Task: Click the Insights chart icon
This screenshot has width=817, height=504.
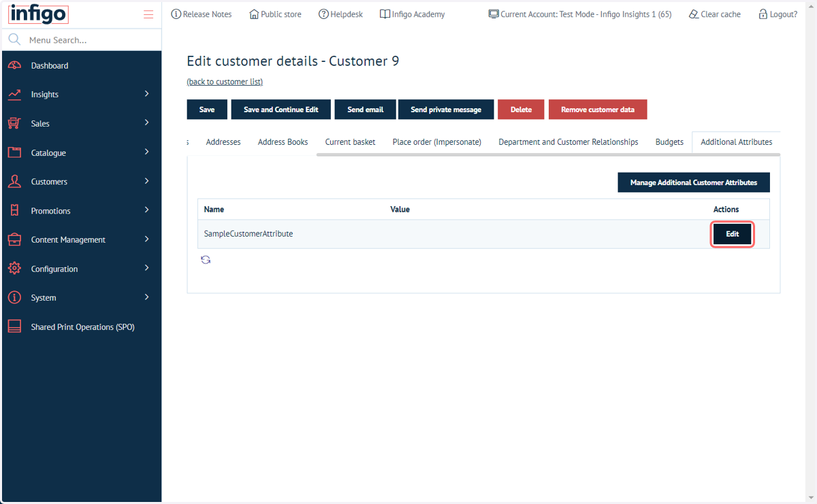Action: pos(14,95)
